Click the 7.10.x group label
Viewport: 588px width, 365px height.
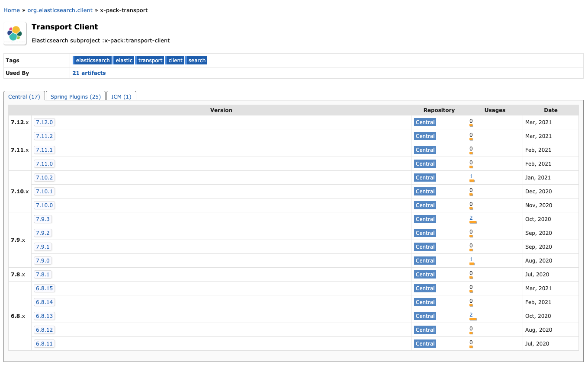(20, 192)
